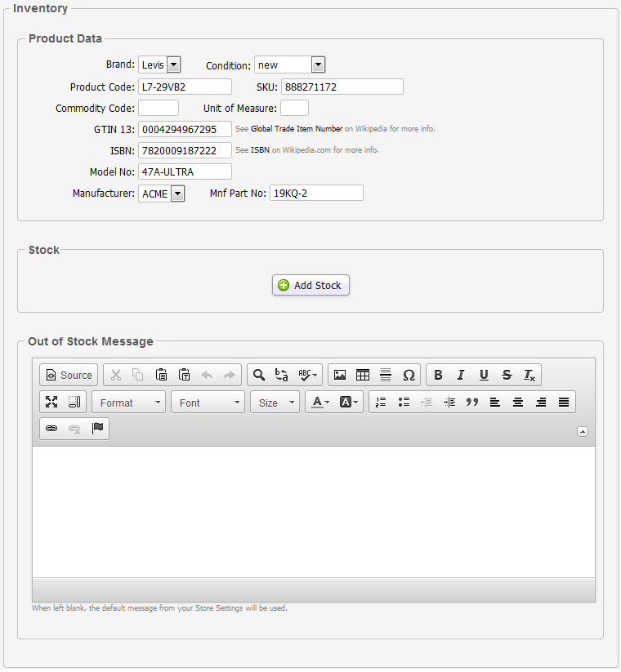Toggle italic formatting
Image resolution: width=621 pixels, height=672 pixels.
pyautogui.click(x=461, y=376)
